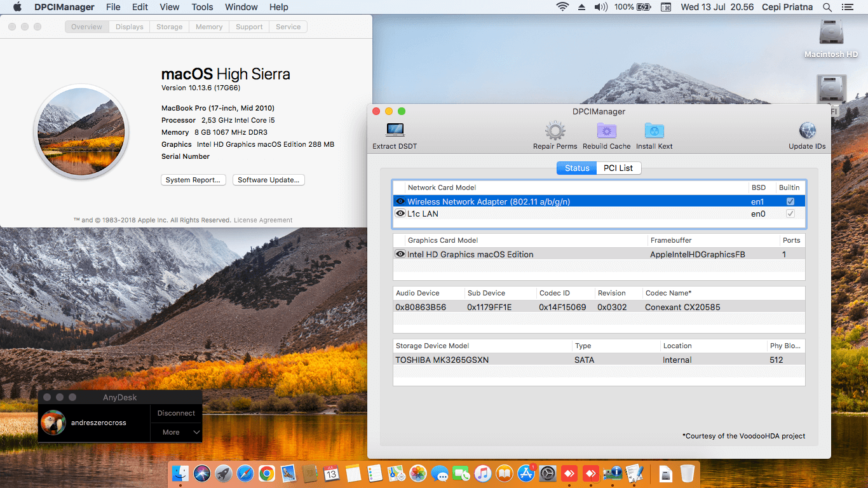Open the Apple menu
The image size is (868, 488).
[17, 7]
